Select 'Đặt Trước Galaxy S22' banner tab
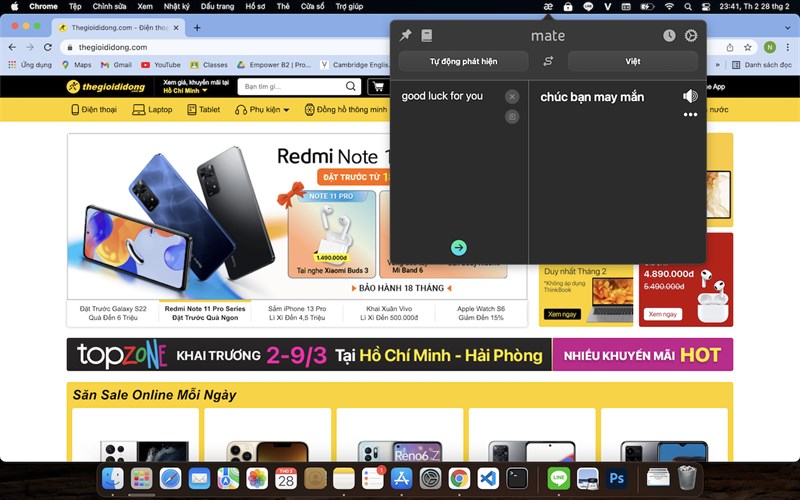The height and width of the screenshot is (500, 800). click(x=113, y=313)
